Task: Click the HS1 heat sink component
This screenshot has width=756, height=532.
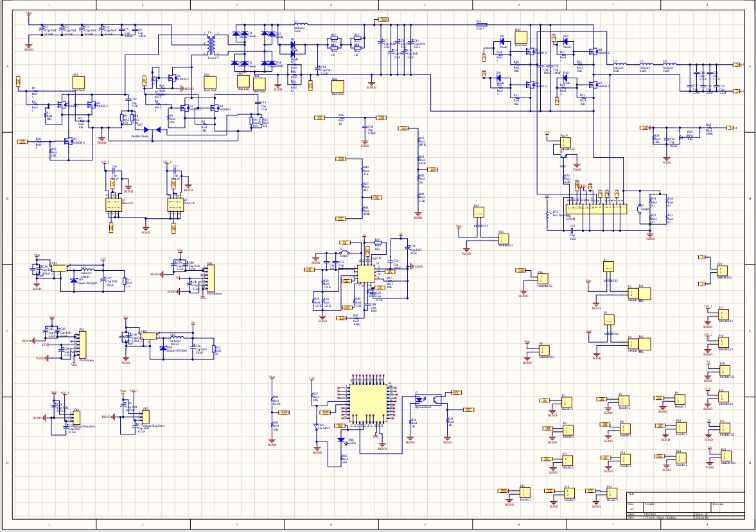Action: pos(77,83)
